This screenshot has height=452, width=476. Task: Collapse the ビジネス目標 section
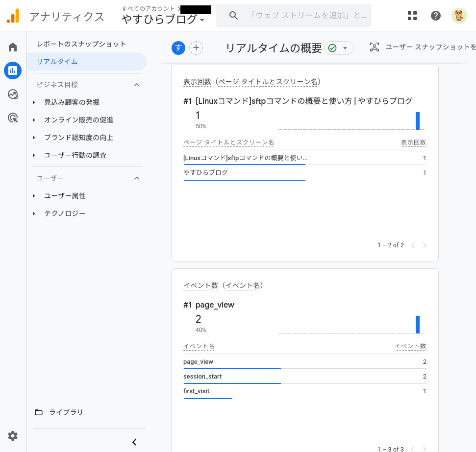click(x=137, y=85)
